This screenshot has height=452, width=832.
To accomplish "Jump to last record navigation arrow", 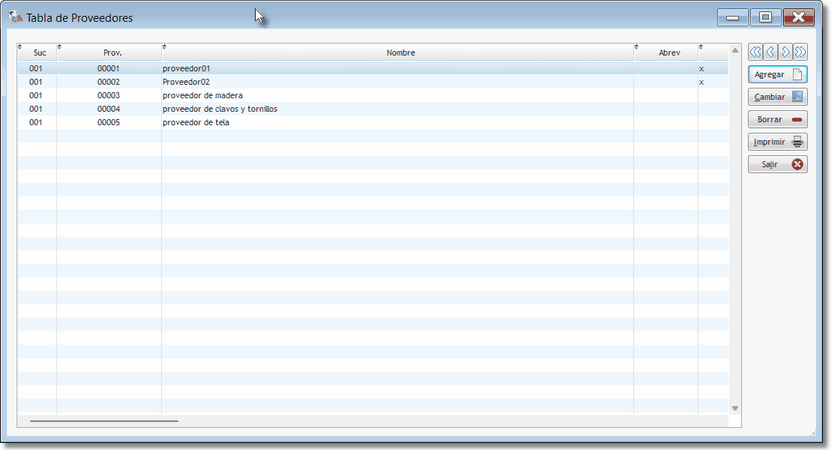I will [x=800, y=52].
